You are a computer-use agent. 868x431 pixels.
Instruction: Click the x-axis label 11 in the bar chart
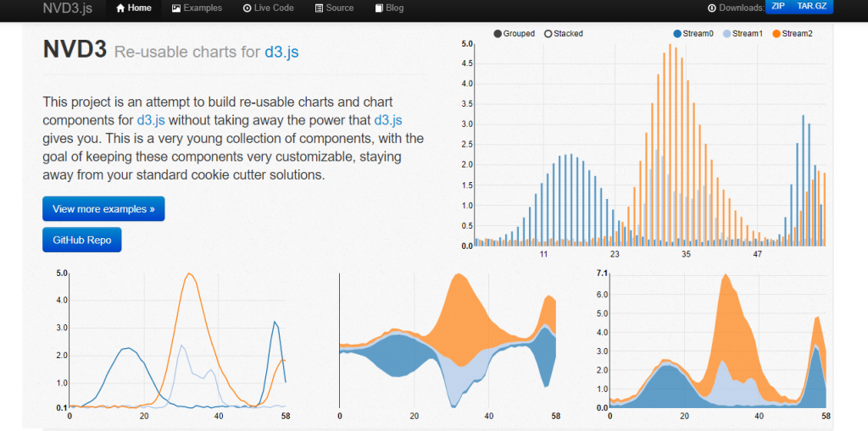tap(543, 255)
